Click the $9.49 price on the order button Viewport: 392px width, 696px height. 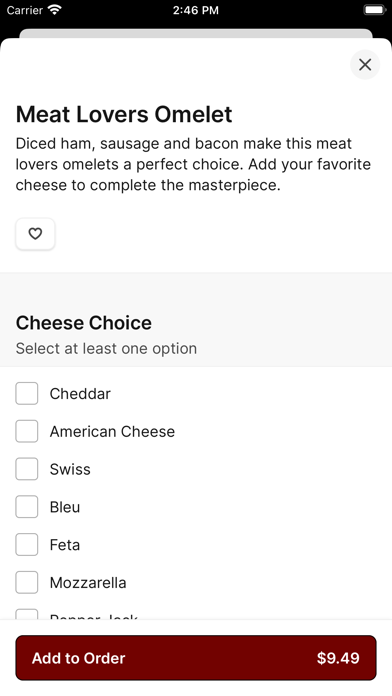click(x=338, y=658)
